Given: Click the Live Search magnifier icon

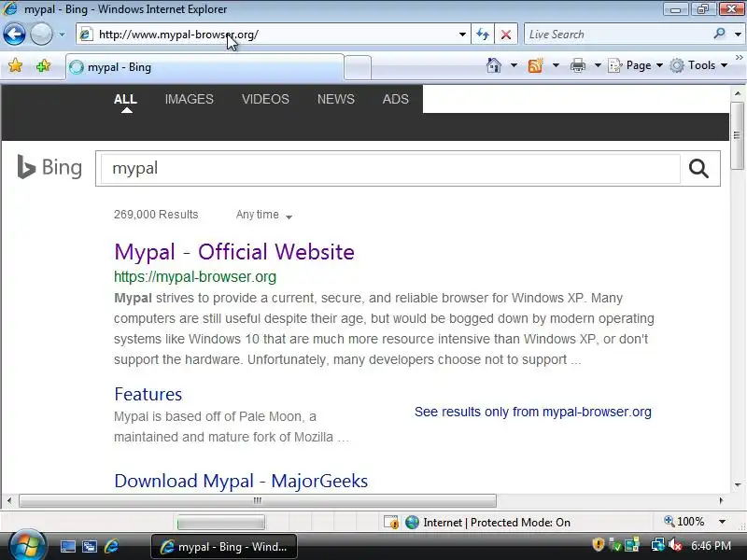Looking at the screenshot, I should tap(719, 34).
